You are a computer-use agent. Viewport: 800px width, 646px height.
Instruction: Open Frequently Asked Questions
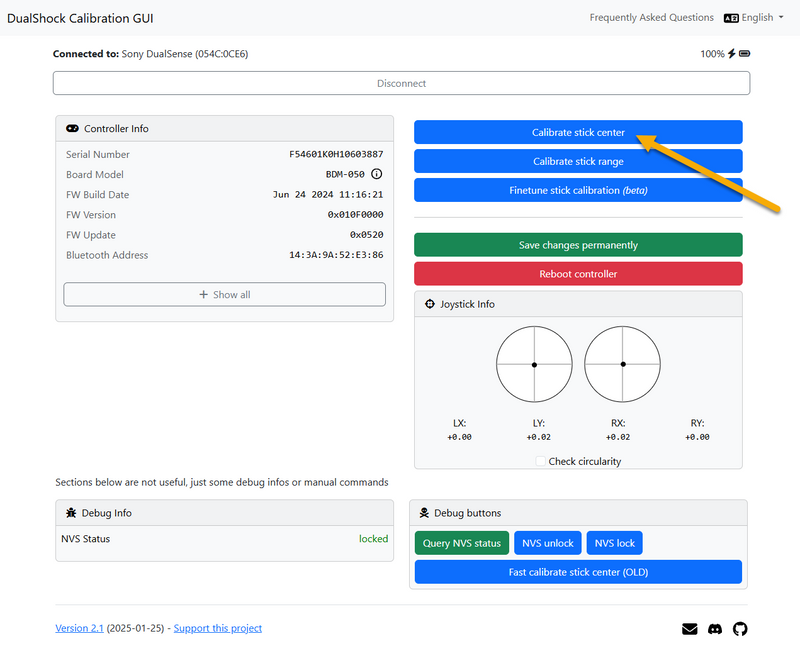[651, 18]
